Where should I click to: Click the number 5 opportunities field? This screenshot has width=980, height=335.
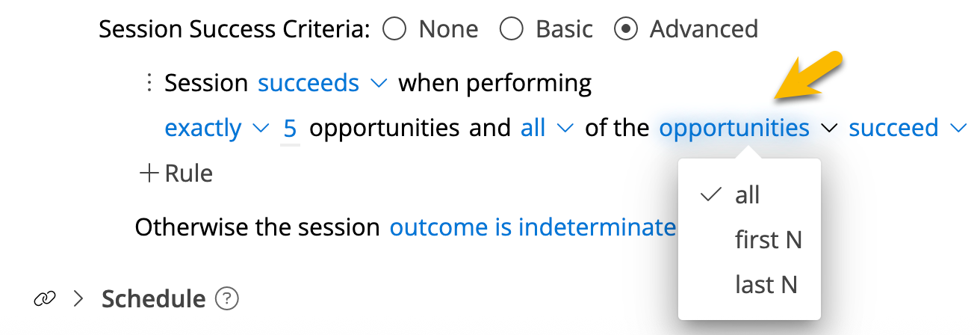click(290, 129)
